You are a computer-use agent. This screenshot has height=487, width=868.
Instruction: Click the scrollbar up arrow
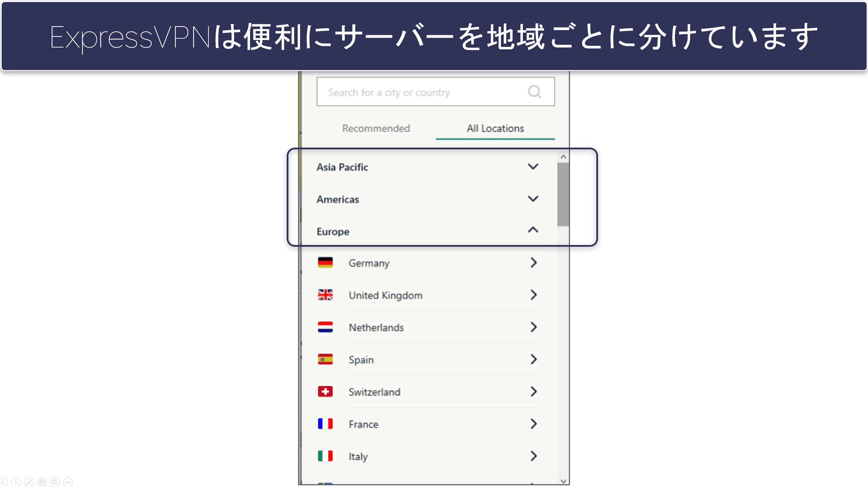tap(564, 157)
